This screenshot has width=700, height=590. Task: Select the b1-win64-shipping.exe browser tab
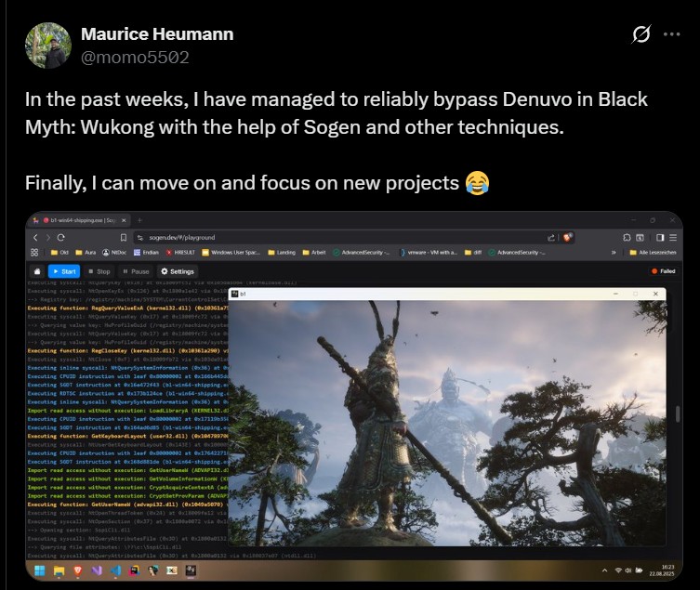[74, 220]
